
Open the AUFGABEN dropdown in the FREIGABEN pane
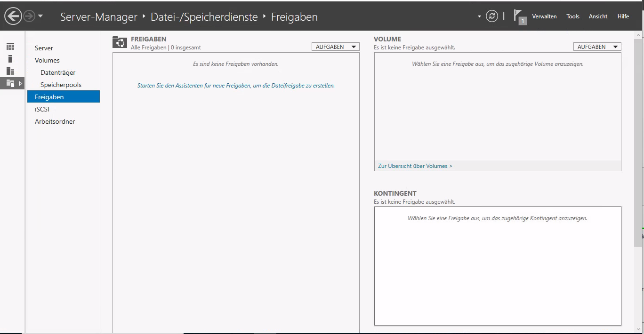coord(335,46)
